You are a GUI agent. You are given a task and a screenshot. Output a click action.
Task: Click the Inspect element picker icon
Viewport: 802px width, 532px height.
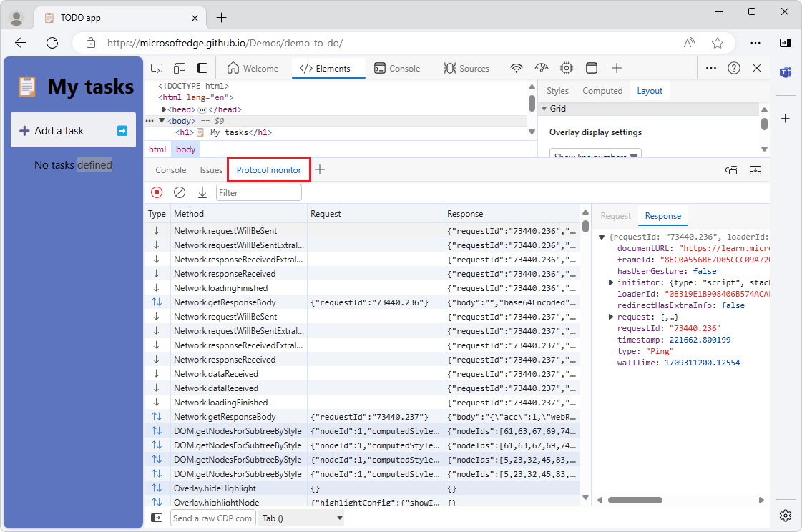click(157, 68)
